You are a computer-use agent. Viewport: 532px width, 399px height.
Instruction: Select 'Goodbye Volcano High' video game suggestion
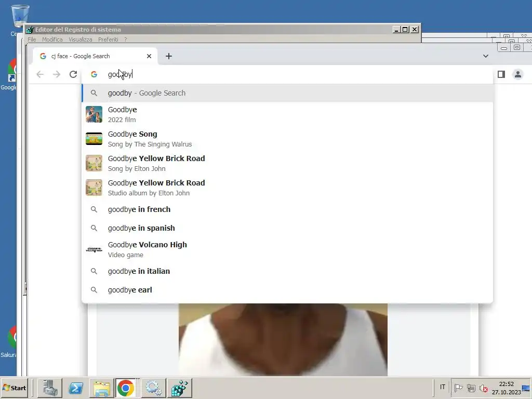pos(287,249)
